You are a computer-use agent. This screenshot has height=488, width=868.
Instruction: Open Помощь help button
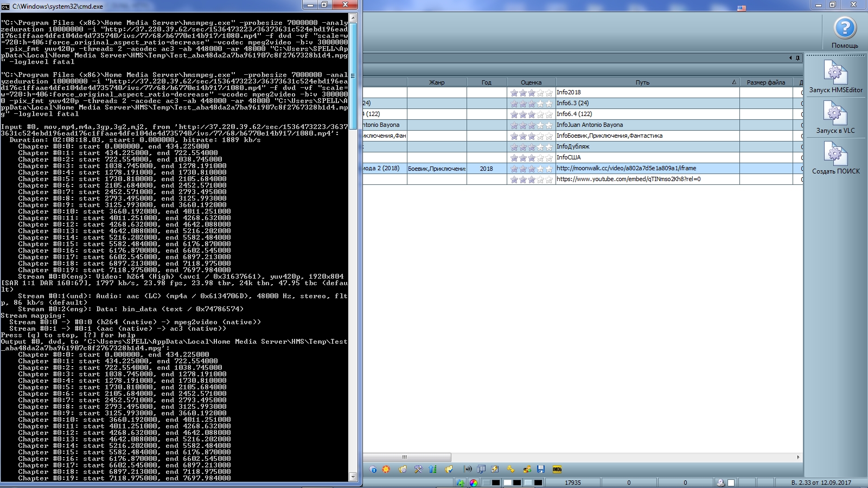click(x=845, y=33)
